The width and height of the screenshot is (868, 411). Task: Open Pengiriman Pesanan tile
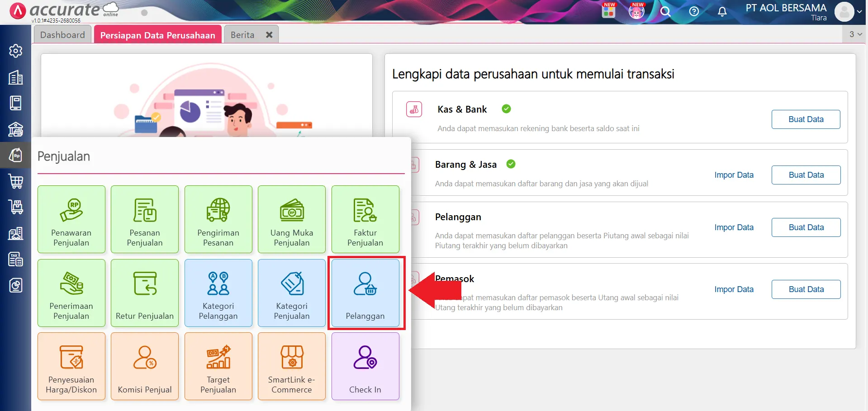point(218,219)
